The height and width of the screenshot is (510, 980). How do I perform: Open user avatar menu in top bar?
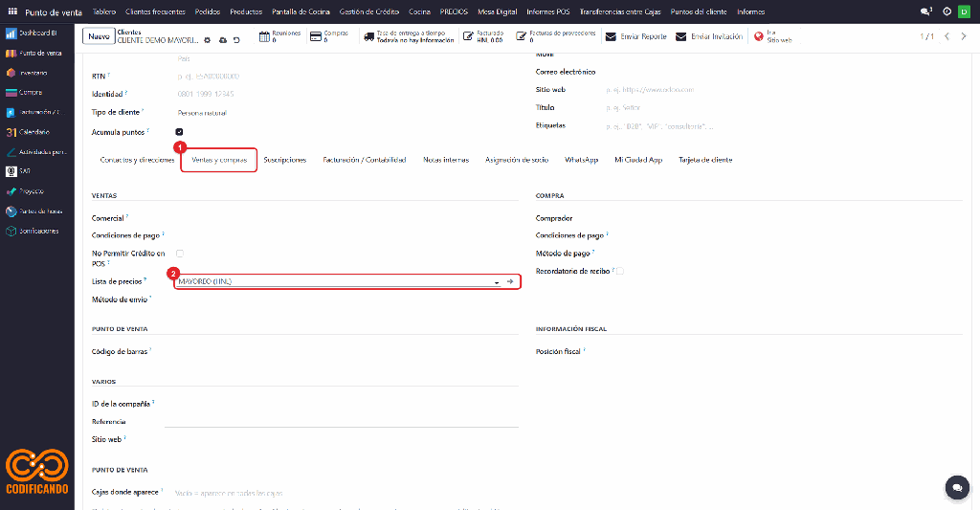pos(965,11)
